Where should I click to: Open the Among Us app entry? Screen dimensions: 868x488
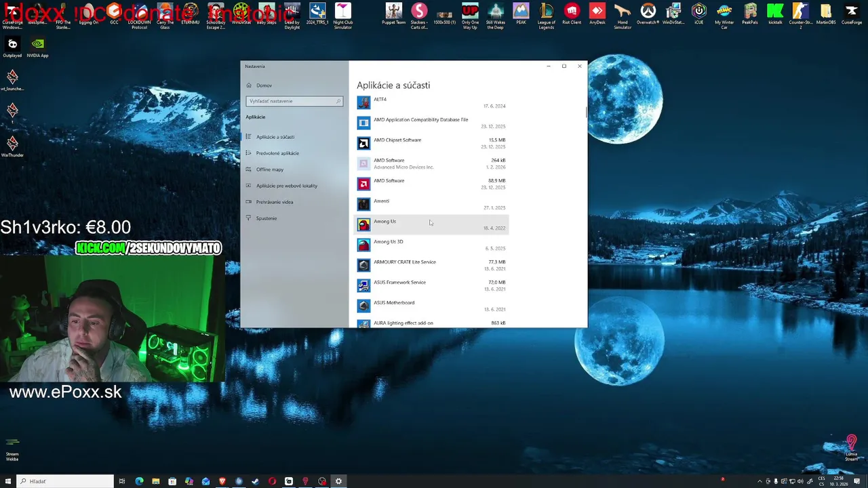pyautogui.click(x=431, y=224)
